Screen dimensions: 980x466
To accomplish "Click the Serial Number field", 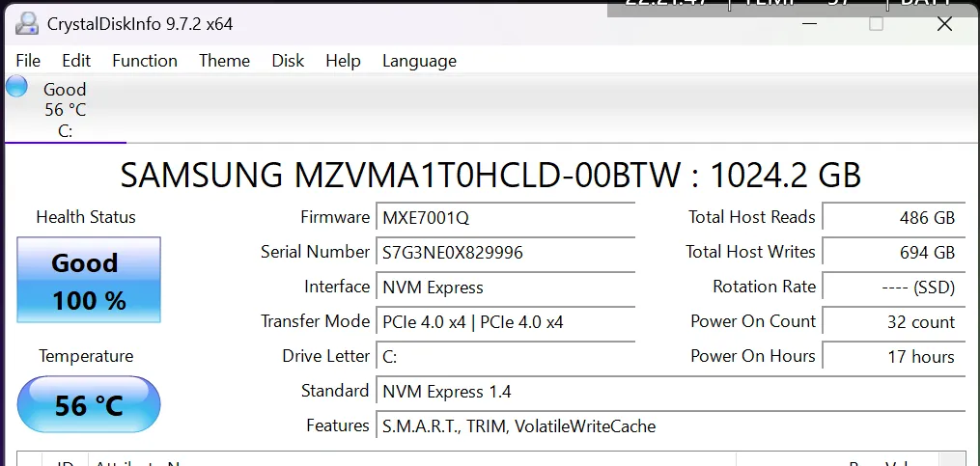I will coord(505,253).
